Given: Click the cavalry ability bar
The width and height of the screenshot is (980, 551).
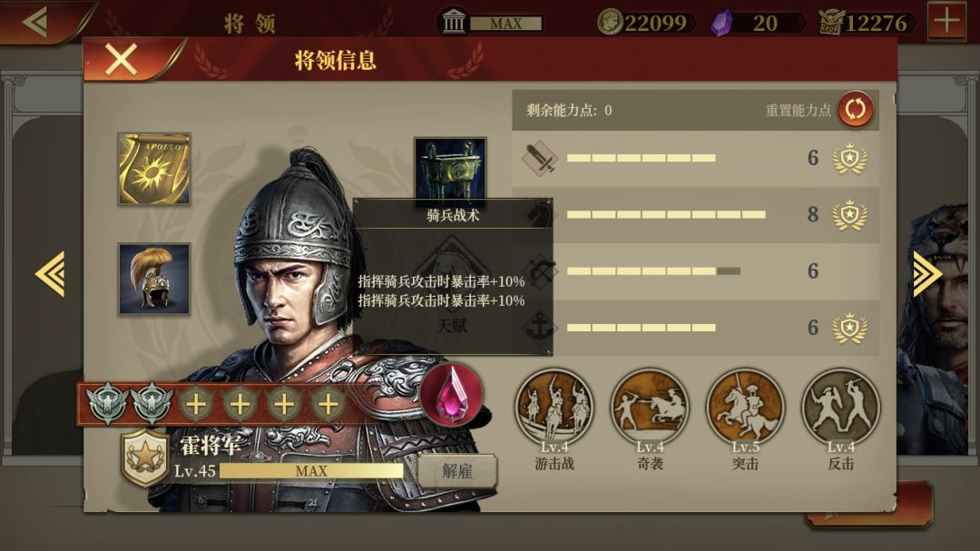Looking at the screenshot, I should [x=666, y=214].
